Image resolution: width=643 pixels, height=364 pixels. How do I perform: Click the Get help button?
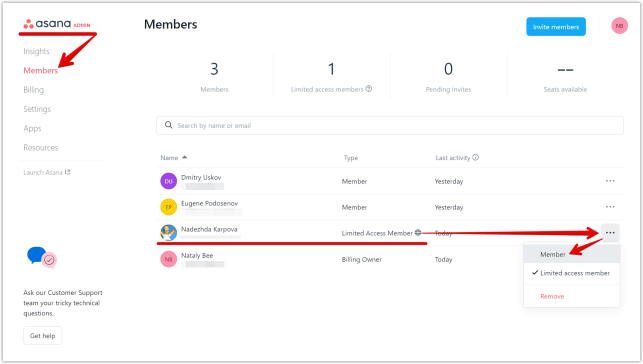[x=43, y=335]
